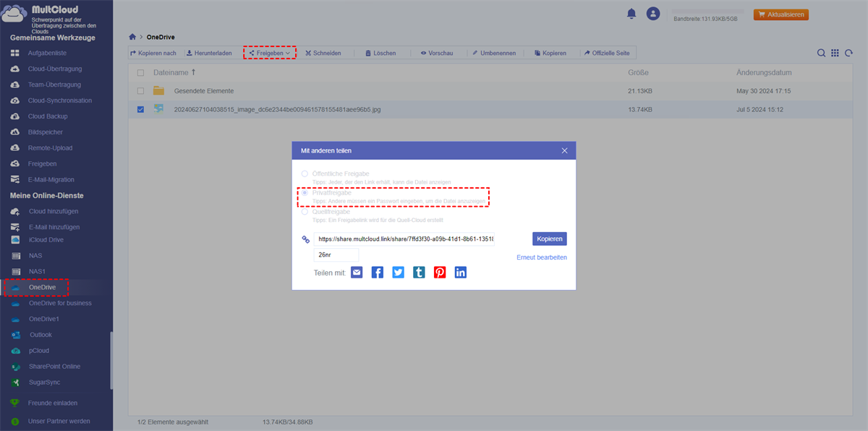This screenshot has height=431, width=868.
Task: Go to home icon in breadcrumb
Action: (132, 37)
